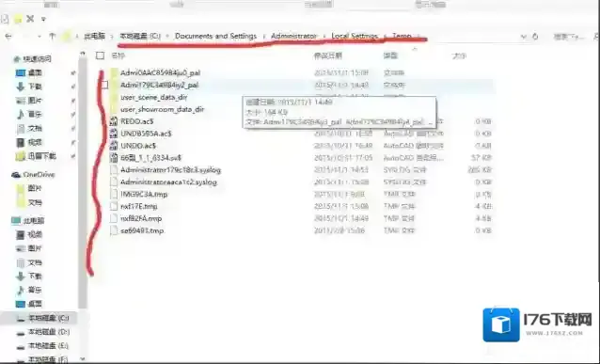Select the se69491.tmp file
Image resolution: width=600 pixels, height=364 pixels.
point(142,230)
